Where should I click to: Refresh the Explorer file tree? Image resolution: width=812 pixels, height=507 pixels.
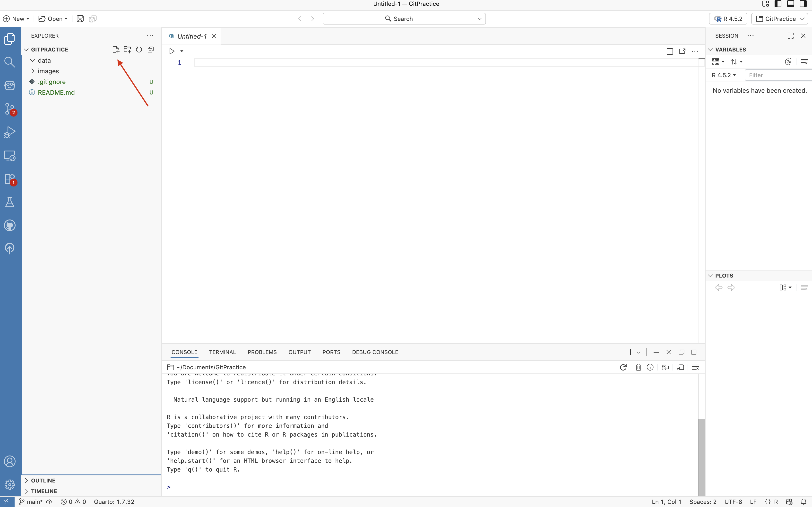(139, 50)
